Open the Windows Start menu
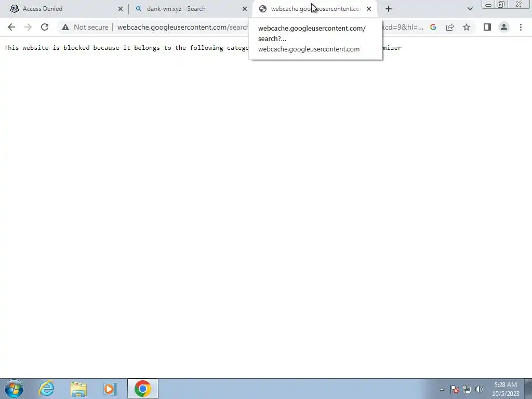 (14, 389)
